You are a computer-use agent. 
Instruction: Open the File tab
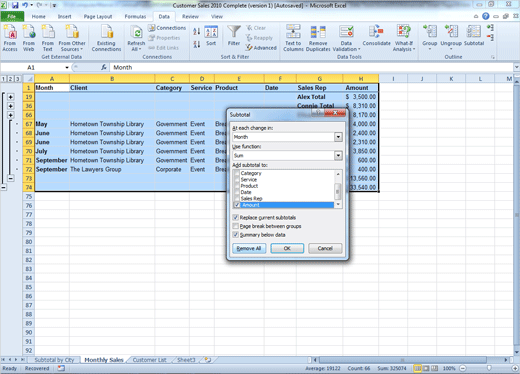click(x=12, y=16)
